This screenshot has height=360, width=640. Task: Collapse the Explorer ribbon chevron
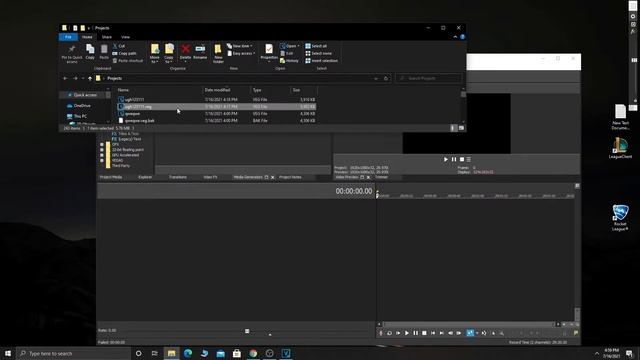pyautogui.click(x=455, y=37)
